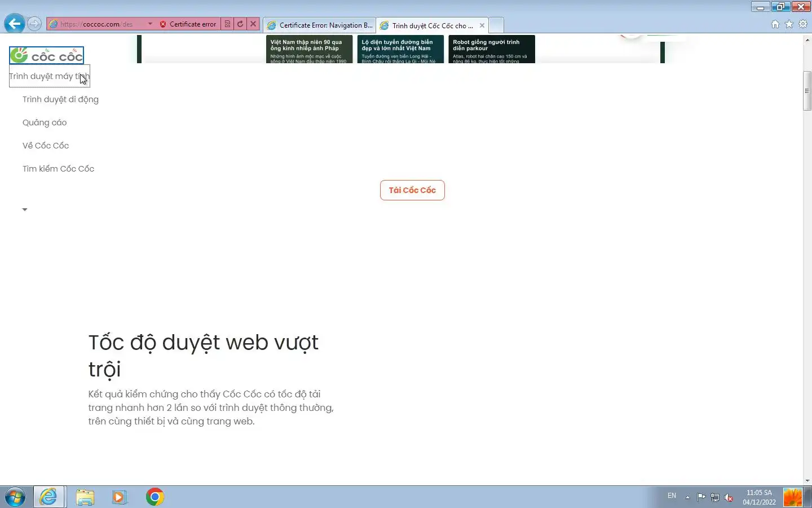Refresh the page using the reload icon
Image resolution: width=812 pixels, height=508 pixels.
(x=240, y=24)
